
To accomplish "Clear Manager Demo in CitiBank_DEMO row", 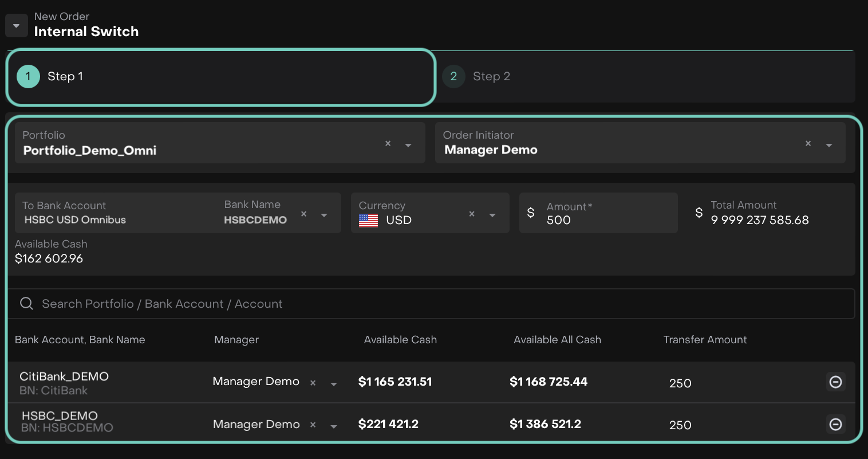I will tap(313, 383).
